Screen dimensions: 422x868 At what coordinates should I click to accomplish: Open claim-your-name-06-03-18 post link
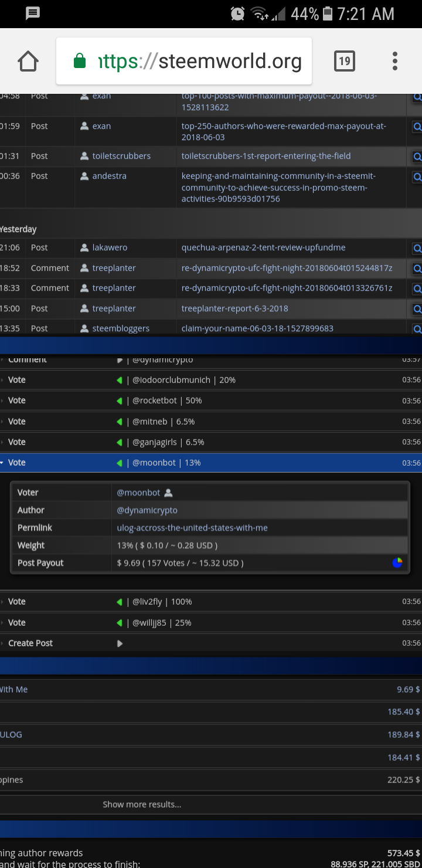(257, 328)
